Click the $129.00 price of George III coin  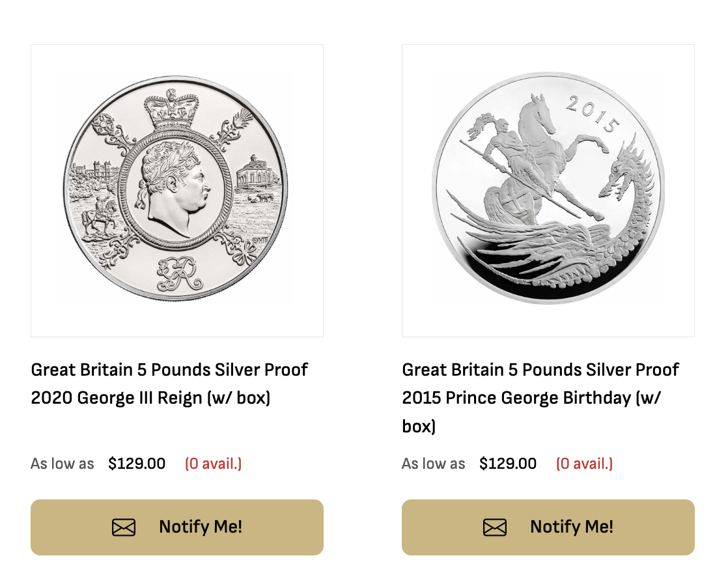[x=137, y=464]
